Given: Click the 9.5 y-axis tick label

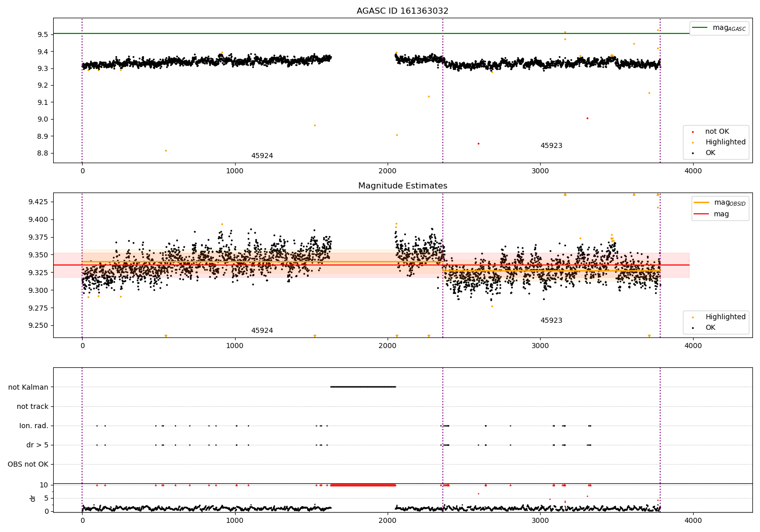Looking at the screenshot, I should pos(43,34).
